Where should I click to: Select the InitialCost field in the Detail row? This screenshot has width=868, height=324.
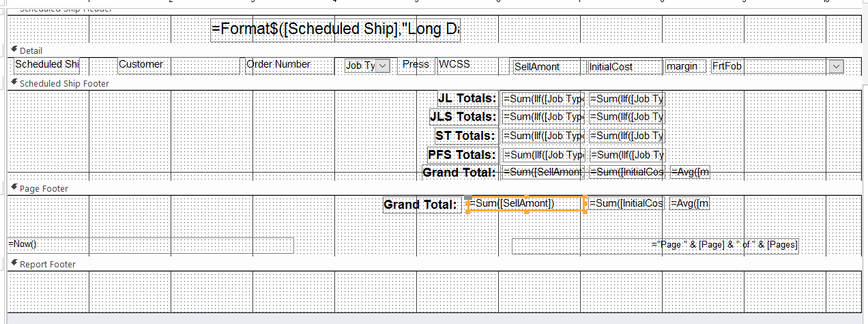pos(625,67)
